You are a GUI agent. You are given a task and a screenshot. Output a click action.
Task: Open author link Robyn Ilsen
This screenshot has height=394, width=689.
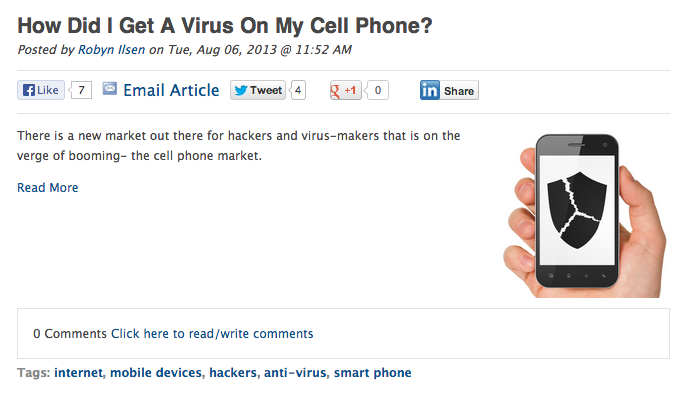112,50
